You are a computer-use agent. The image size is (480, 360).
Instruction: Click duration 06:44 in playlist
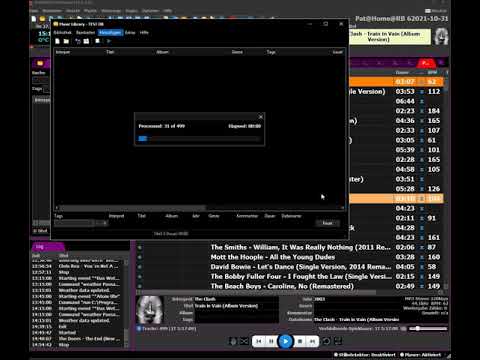tap(405, 101)
